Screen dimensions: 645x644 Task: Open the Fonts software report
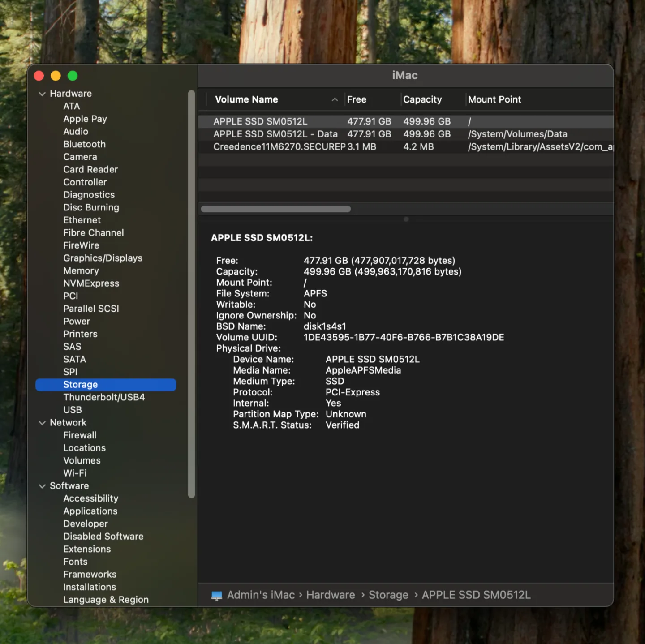(x=75, y=562)
